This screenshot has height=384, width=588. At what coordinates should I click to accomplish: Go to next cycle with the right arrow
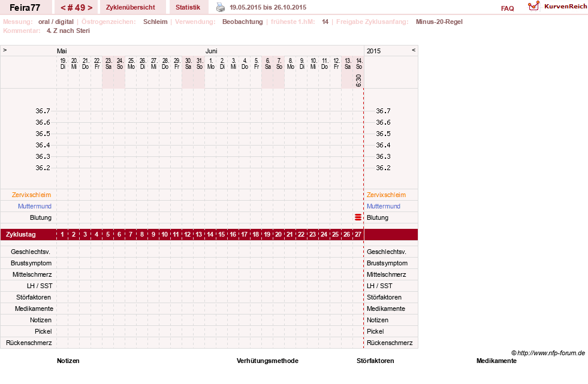tap(90, 8)
